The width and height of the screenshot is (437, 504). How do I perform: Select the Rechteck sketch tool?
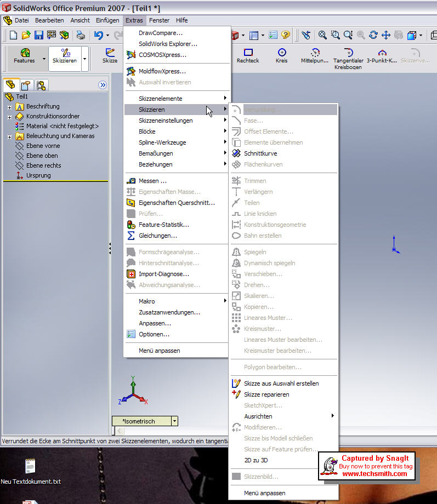(248, 56)
